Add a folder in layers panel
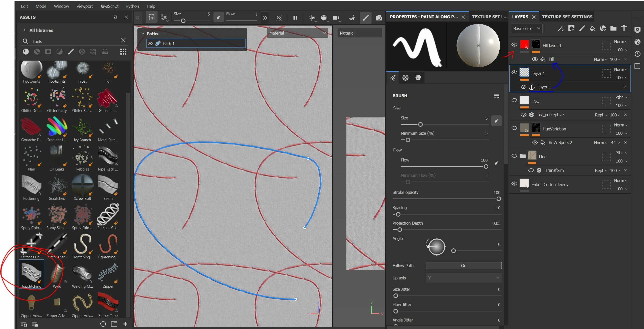 coord(613,29)
